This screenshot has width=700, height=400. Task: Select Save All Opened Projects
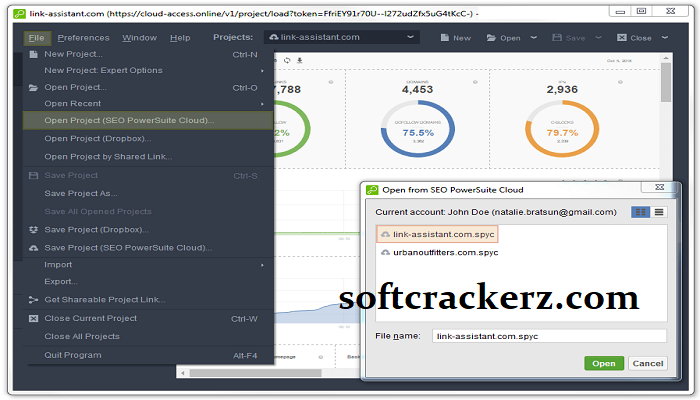tap(148, 212)
